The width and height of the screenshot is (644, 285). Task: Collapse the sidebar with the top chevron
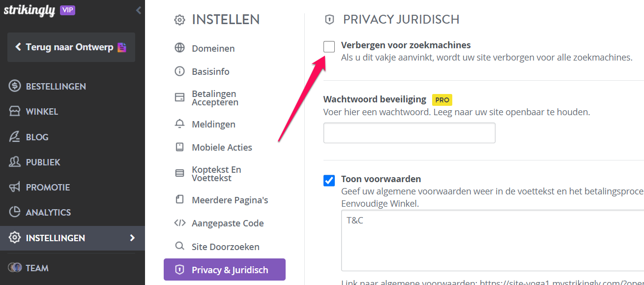[139, 10]
